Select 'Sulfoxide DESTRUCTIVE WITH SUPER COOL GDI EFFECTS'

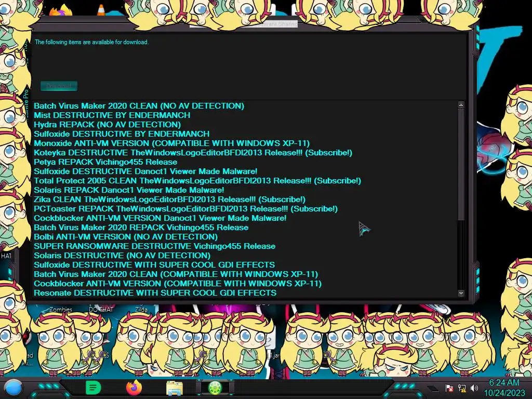point(154,265)
